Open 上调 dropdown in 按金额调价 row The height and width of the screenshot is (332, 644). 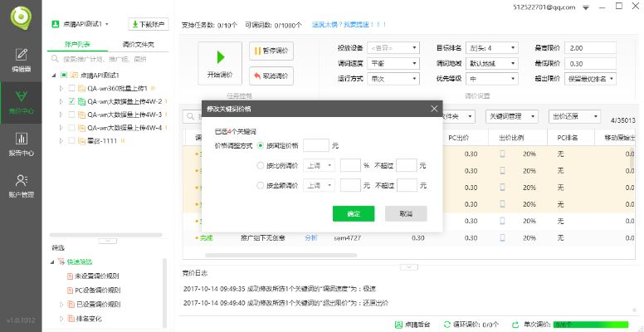[320, 185]
